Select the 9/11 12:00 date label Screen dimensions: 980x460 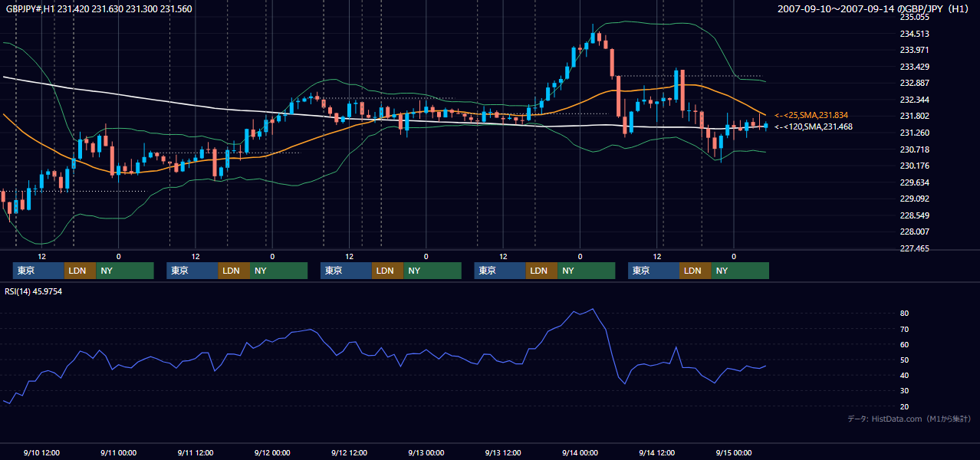pyautogui.click(x=195, y=452)
